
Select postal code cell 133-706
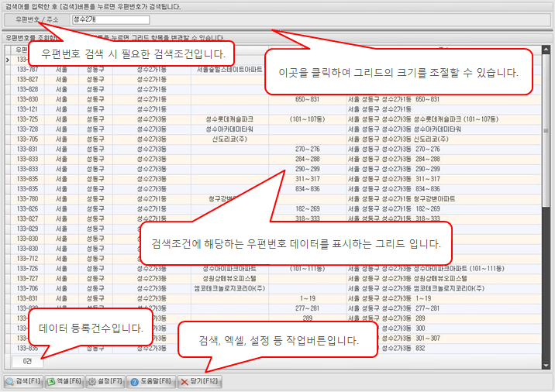click(27, 288)
